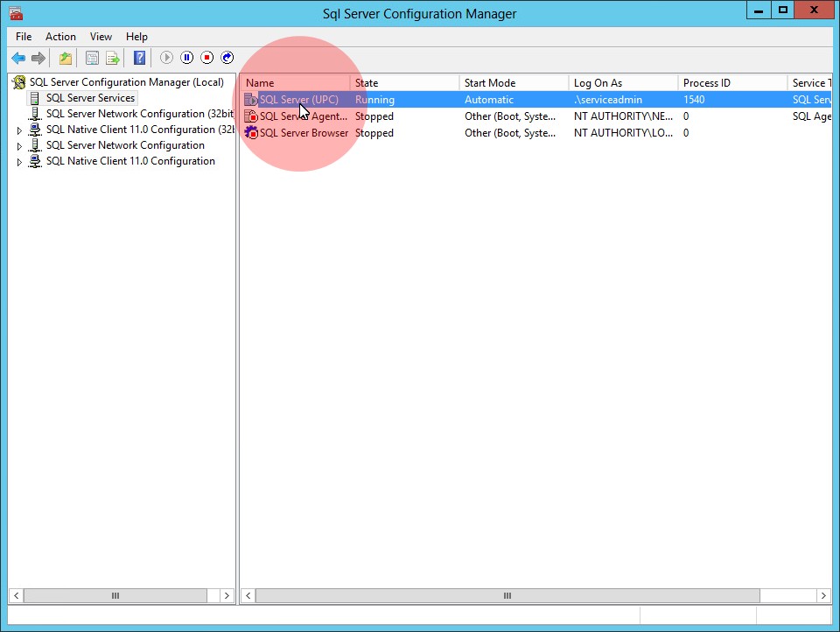The height and width of the screenshot is (632, 840).
Task: Click the Back arrow in toolbar
Action: click(x=18, y=58)
